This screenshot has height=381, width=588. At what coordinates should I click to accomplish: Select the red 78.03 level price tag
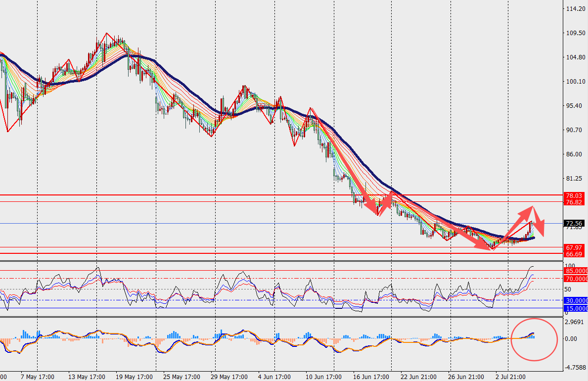coord(574,195)
